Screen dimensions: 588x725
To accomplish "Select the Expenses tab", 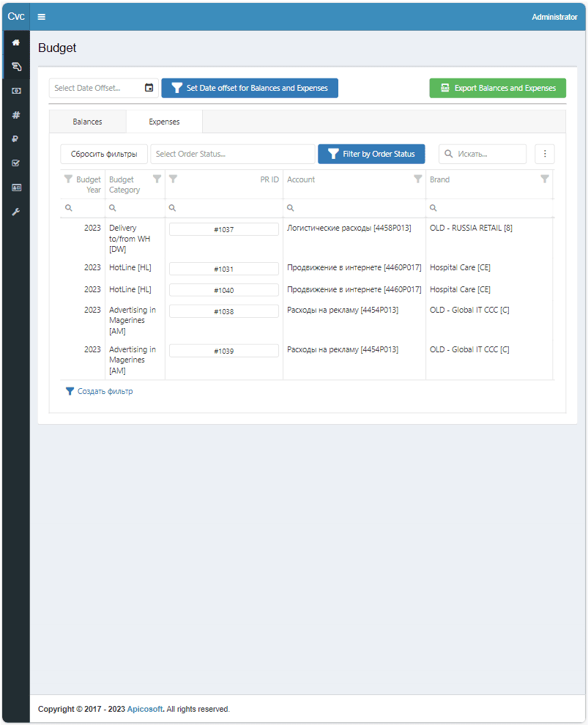I will tap(164, 122).
